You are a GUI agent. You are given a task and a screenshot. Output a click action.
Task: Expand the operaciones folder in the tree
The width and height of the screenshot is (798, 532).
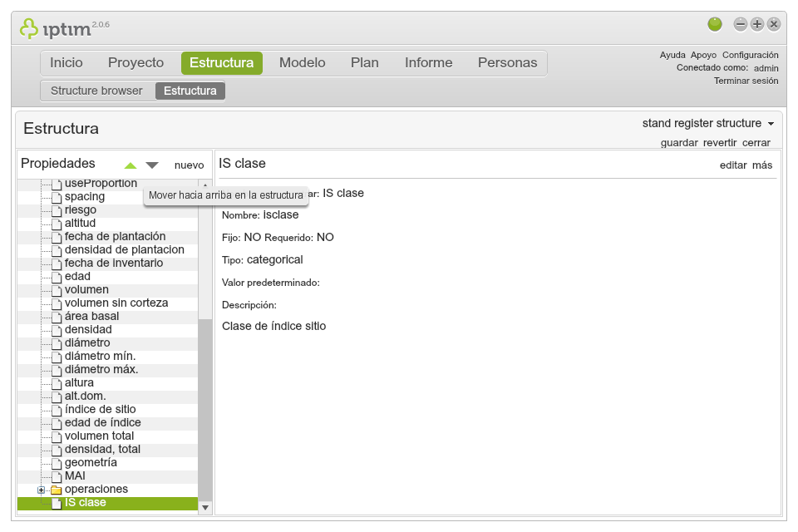tap(42, 489)
